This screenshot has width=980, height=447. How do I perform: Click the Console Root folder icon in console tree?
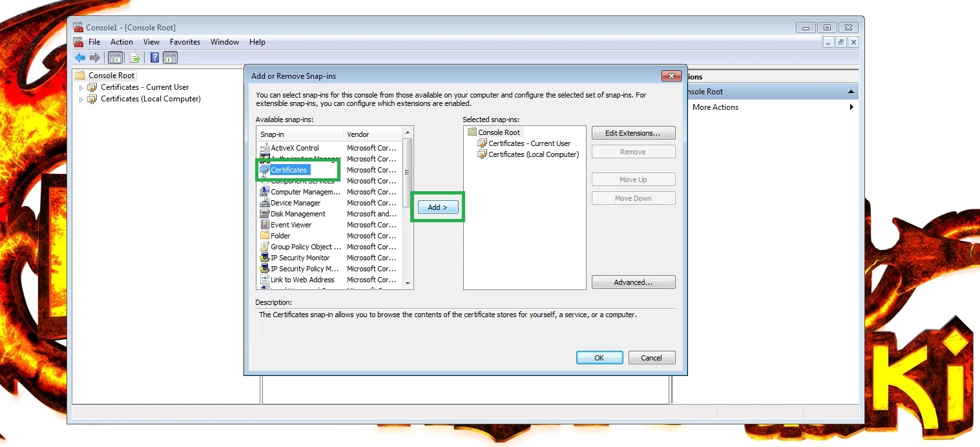[80, 76]
